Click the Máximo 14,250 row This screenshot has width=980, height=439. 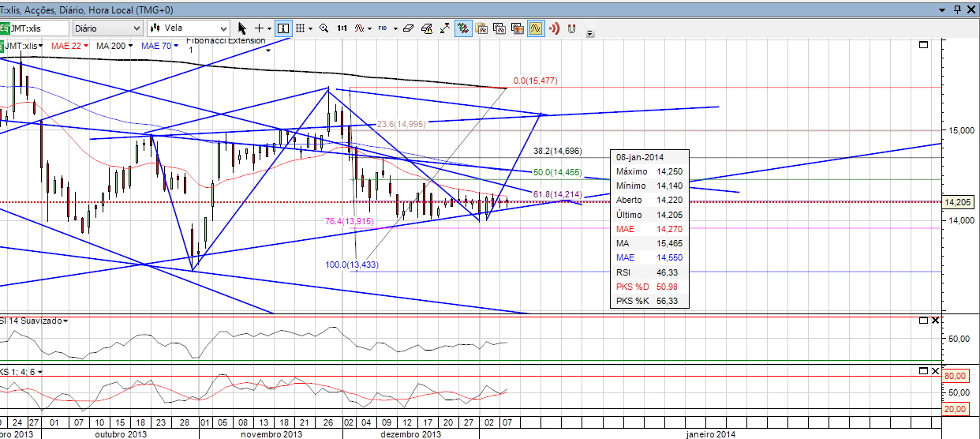click(649, 171)
